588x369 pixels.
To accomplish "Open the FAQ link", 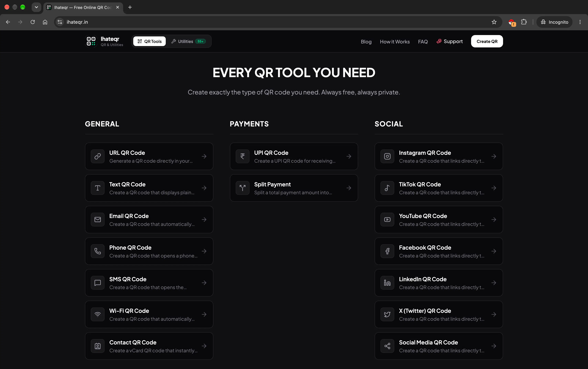I will (423, 42).
